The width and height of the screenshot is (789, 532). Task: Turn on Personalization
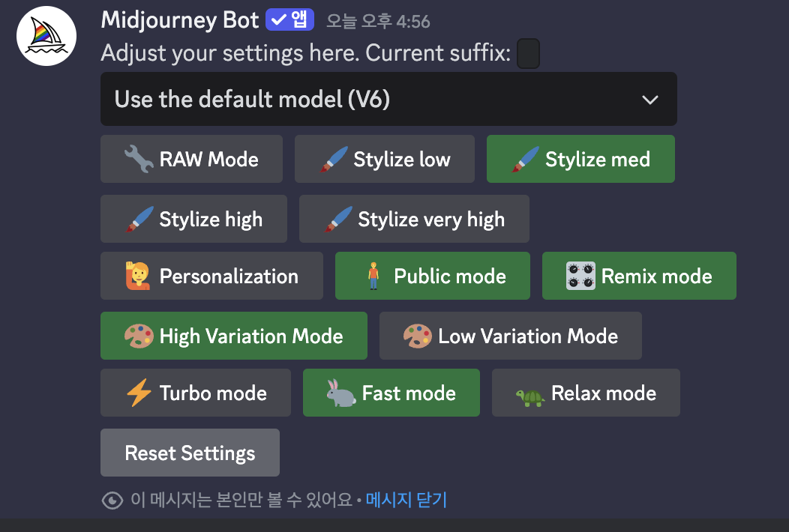[211, 276]
